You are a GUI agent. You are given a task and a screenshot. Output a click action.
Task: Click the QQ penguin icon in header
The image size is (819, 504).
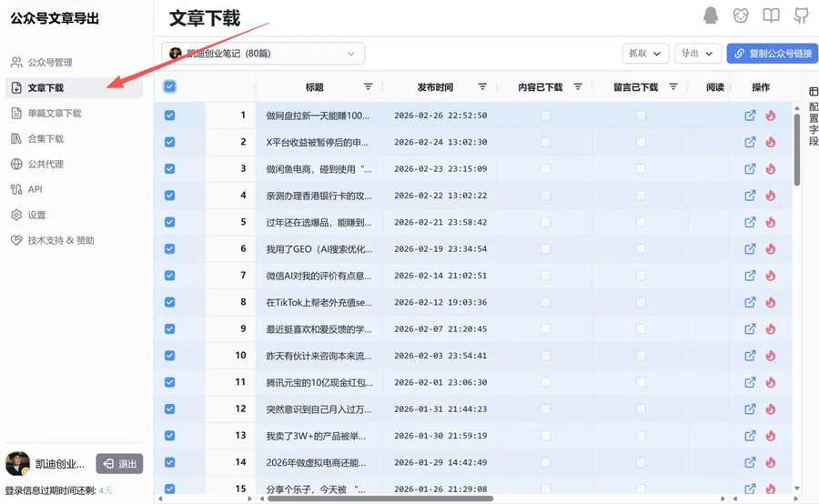711,15
